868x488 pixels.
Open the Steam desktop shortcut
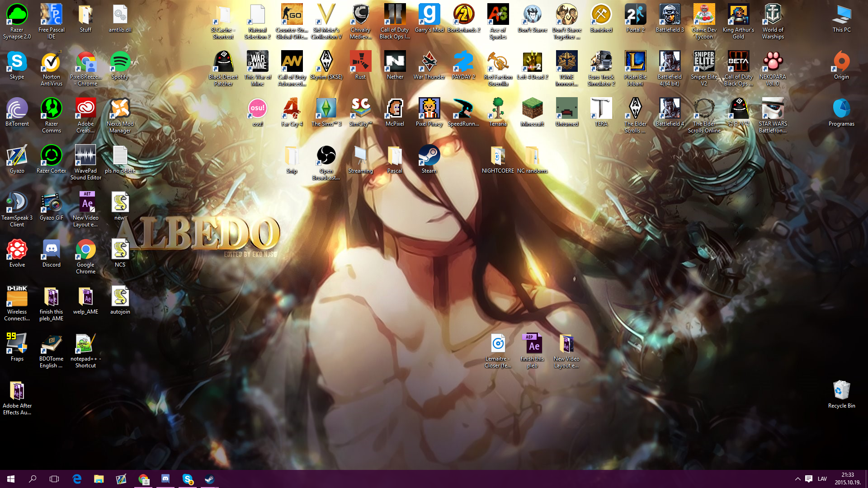pyautogui.click(x=429, y=159)
